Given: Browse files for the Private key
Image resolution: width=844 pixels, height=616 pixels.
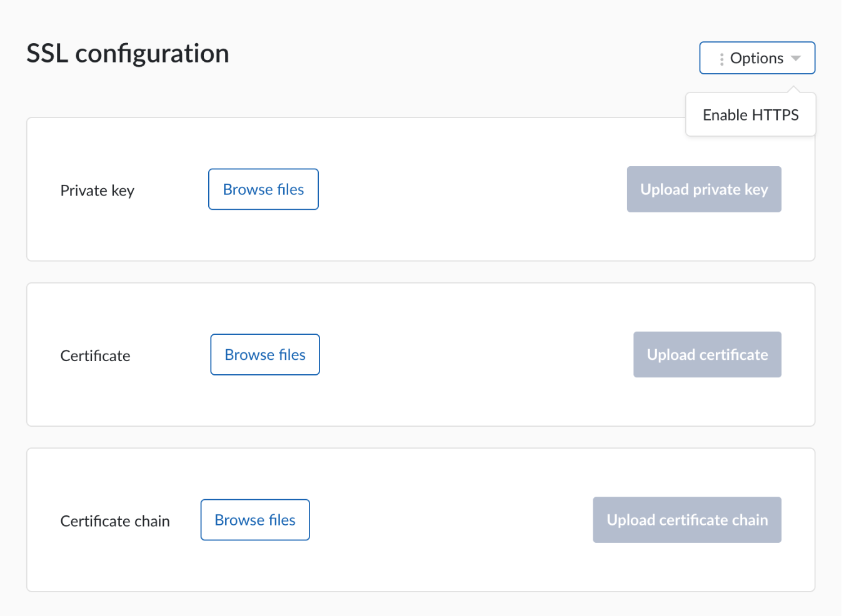Looking at the screenshot, I should click(263, 189).
